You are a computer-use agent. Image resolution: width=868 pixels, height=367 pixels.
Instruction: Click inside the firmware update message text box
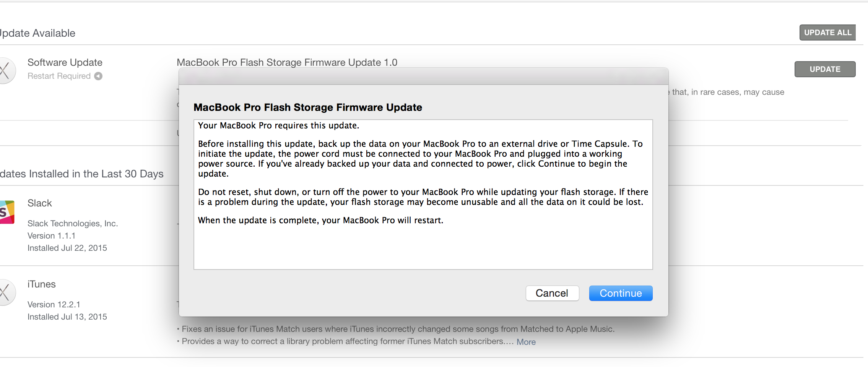point(423,195)
